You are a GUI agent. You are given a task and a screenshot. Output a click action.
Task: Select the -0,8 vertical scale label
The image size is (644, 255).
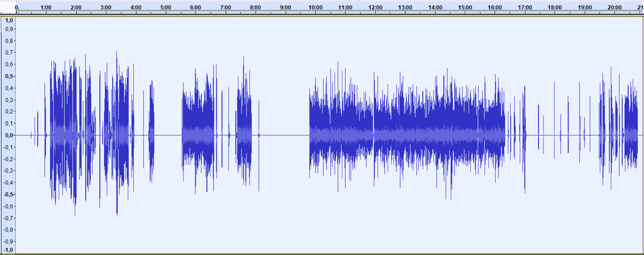click(x=8, y=230)
